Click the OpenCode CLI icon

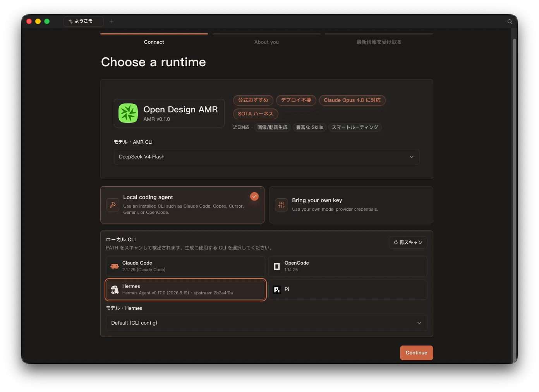tap(277, 266)
